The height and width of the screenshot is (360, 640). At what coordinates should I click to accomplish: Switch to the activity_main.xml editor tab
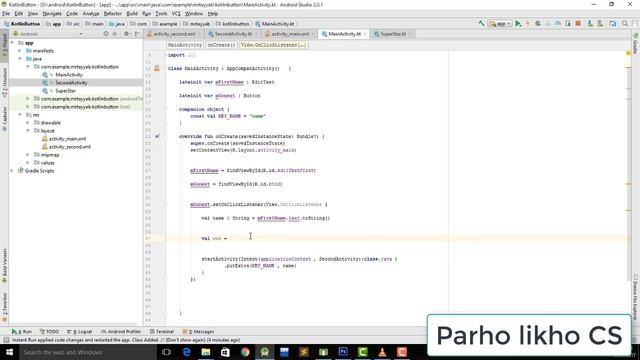pos(290,34)
